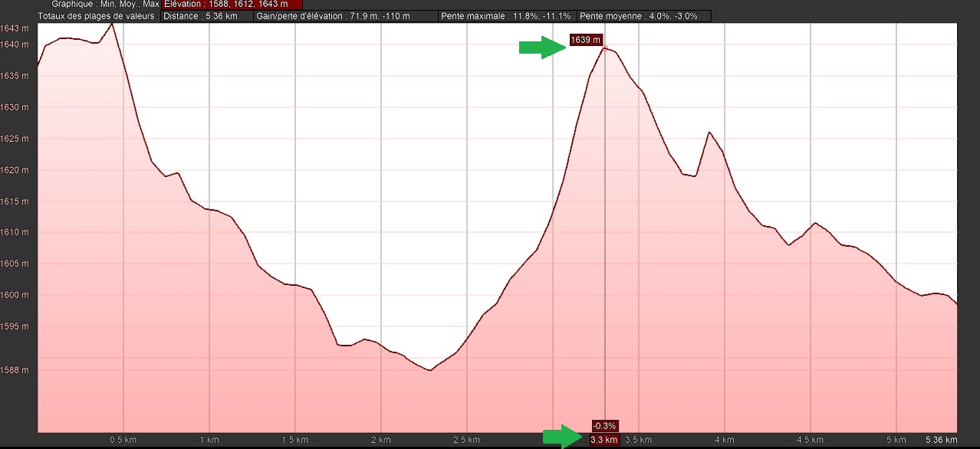The width and height of the screenshot is (980, 449).
Task: Select the highlighted Elévation header field
Action: pos(232,5)
